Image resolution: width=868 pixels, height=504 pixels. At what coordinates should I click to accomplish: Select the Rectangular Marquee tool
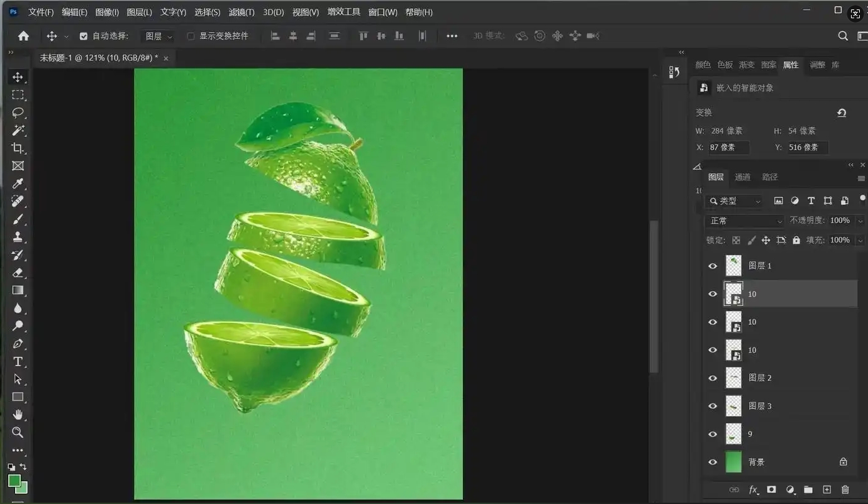point(18,95)
